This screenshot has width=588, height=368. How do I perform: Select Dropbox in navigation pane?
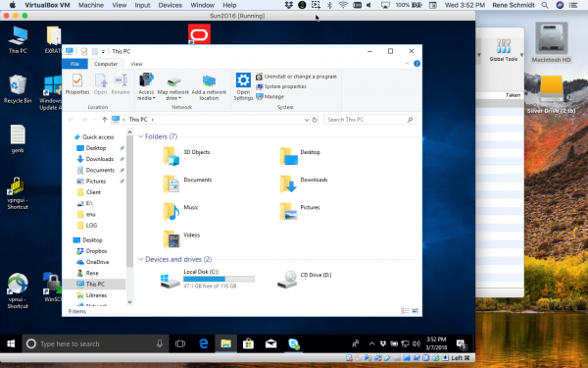[x=92, y=251]
